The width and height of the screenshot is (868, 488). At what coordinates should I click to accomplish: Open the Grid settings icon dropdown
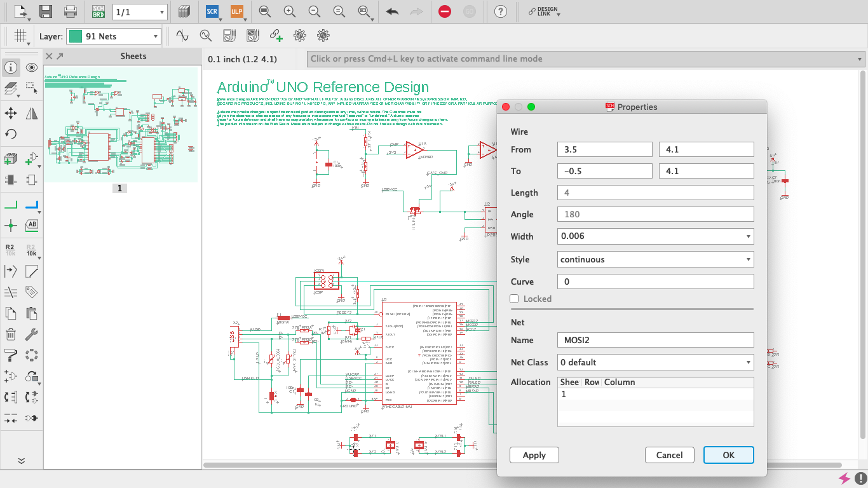tap(22, 36)
